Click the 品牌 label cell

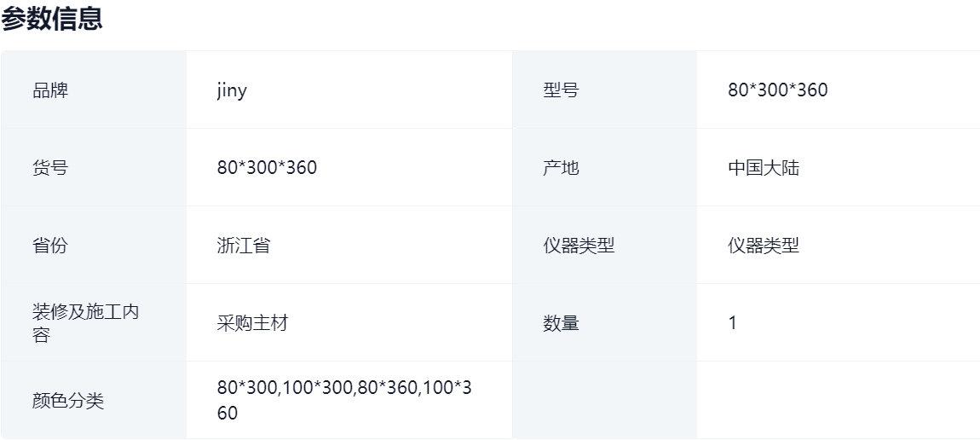(50, 90)
